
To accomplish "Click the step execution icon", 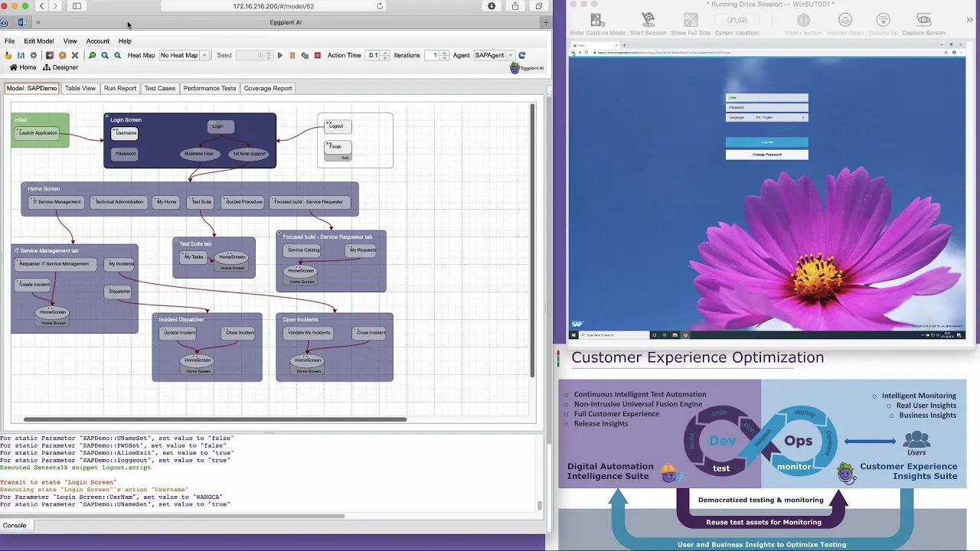I will (x=305, y=55).
